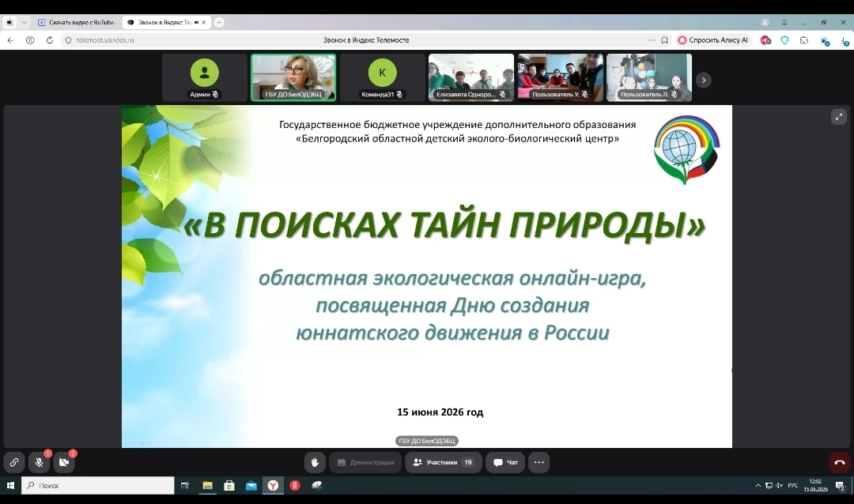Open the browser profile avatar
This screenshot has height=504, width=854.
point(765,22)
